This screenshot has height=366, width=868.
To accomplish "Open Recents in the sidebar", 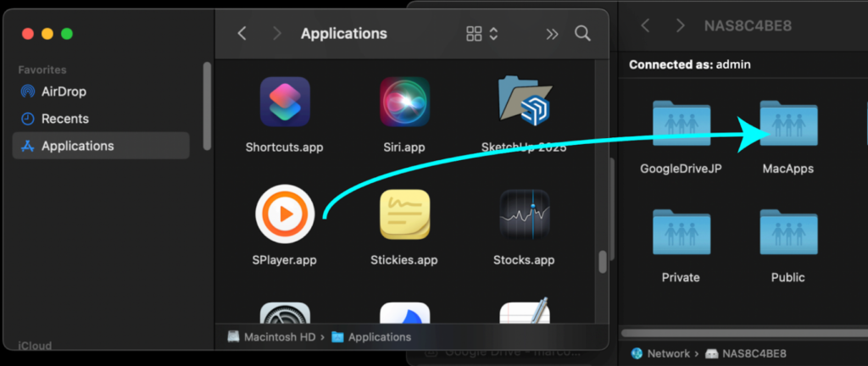I will pos(64,119).
